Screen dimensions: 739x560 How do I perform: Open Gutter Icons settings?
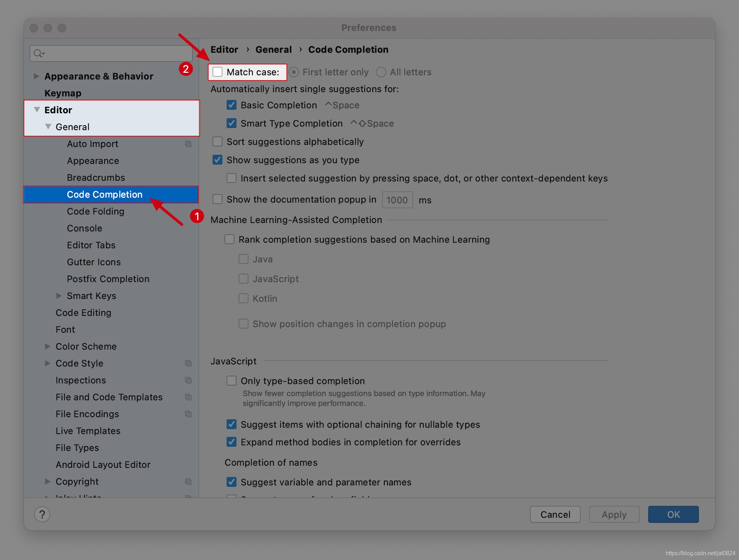(94, 262)
